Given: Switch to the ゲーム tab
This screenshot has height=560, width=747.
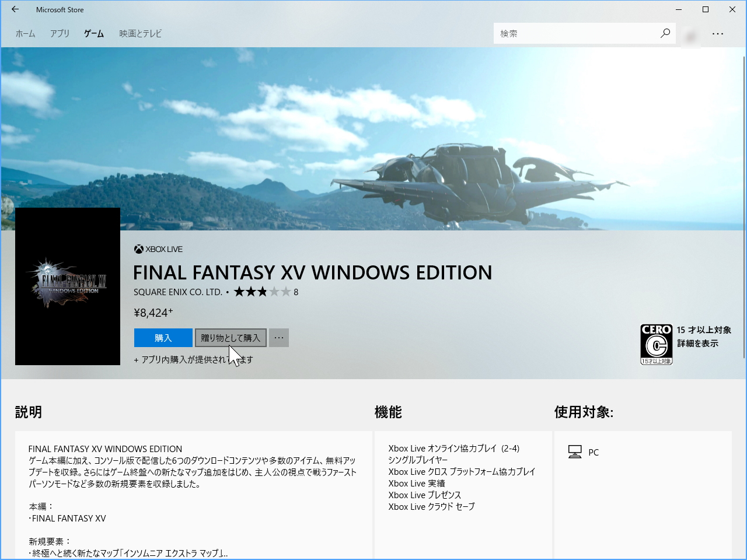Looking at the screenshot, I should point(93,33).
